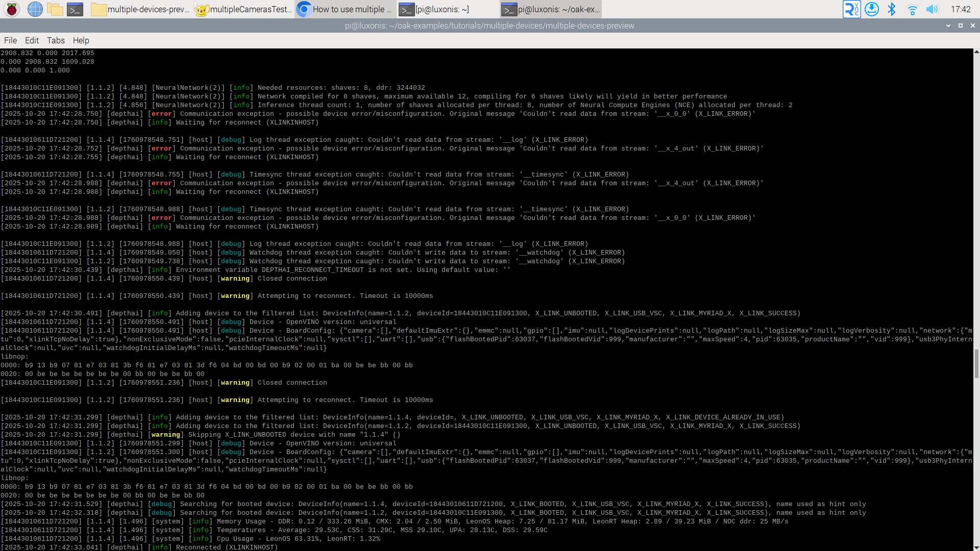
Task: Open the Bluetooth tray menu
Action: point(892,9)
